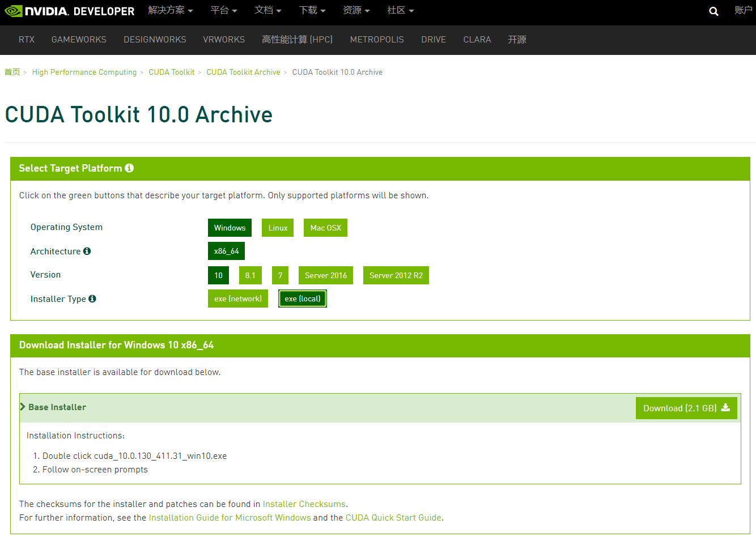Choose Windows version 8.1
The height and width of the screenshot is (537, 756).
pos(250,275)
